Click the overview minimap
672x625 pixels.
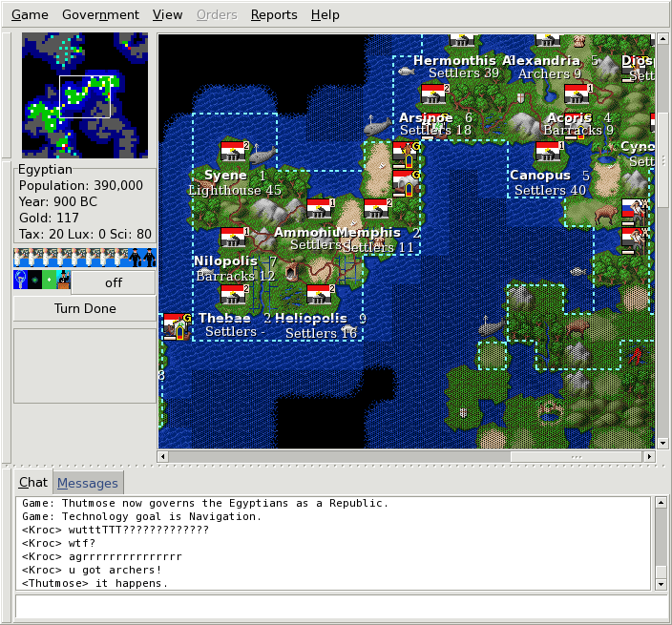(x=85, y=95)
